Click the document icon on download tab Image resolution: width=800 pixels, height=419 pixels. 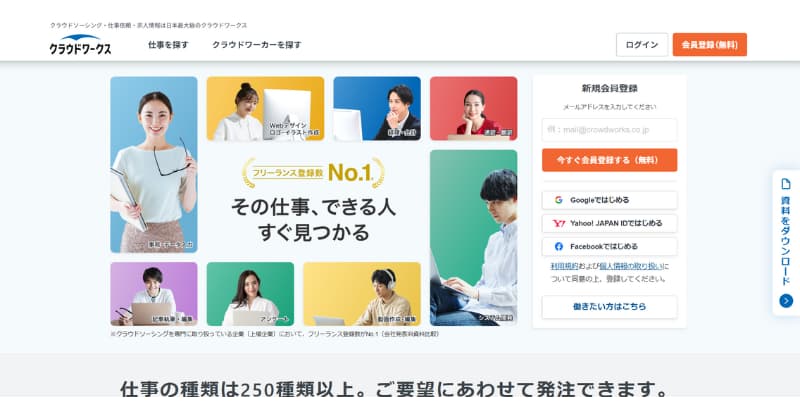786,184
